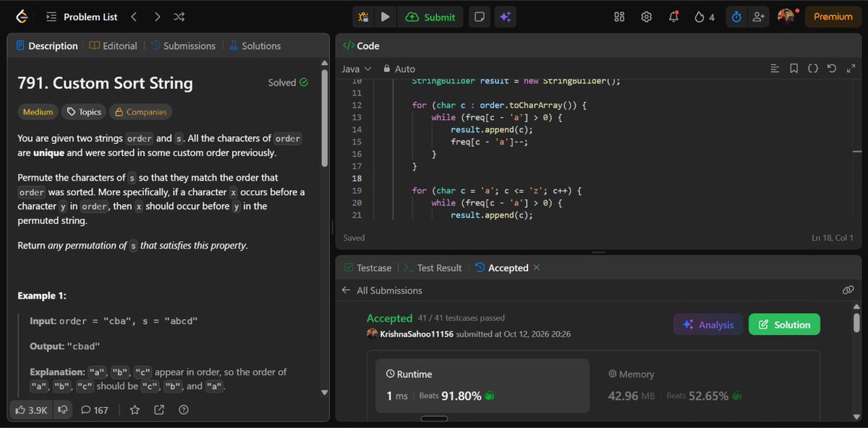Open the Problem List panel
This screenshot has width=868, height=428.
click(81, 17)
